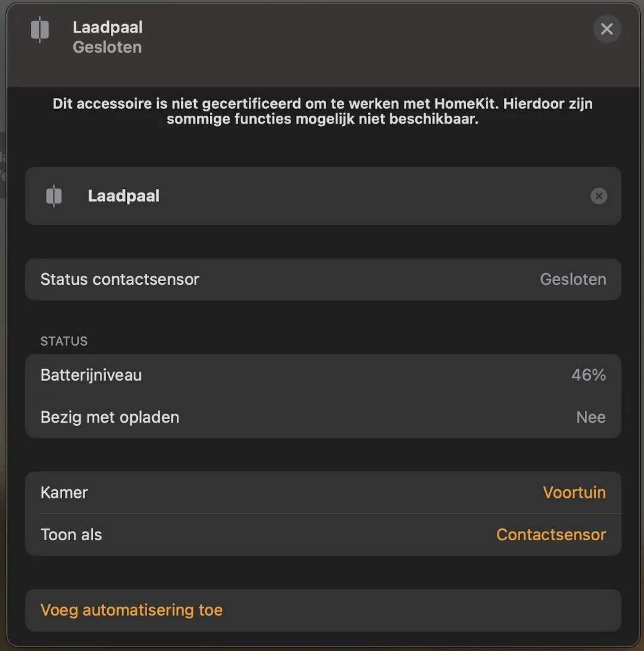The height and width of the screenshot is (651, 644).
Task: Click the accessory icon next to the Laadpaal name field
Action: coord(54,196)
